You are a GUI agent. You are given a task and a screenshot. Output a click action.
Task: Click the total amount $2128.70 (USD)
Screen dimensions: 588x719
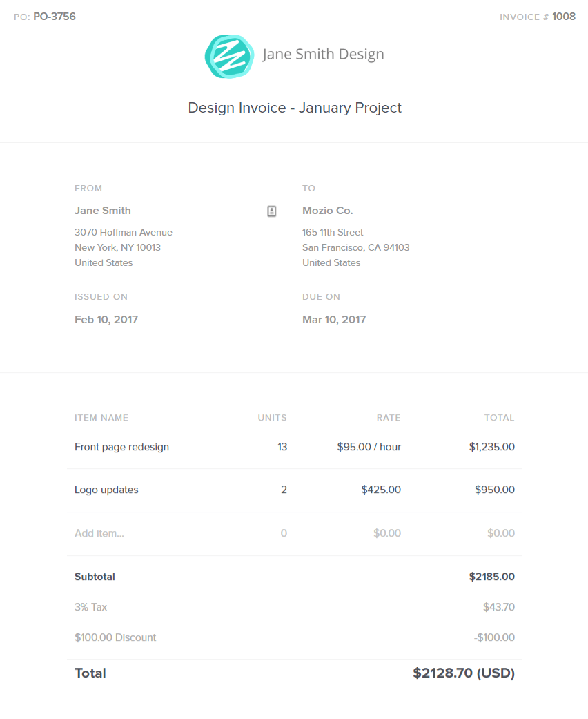point(464,673)
